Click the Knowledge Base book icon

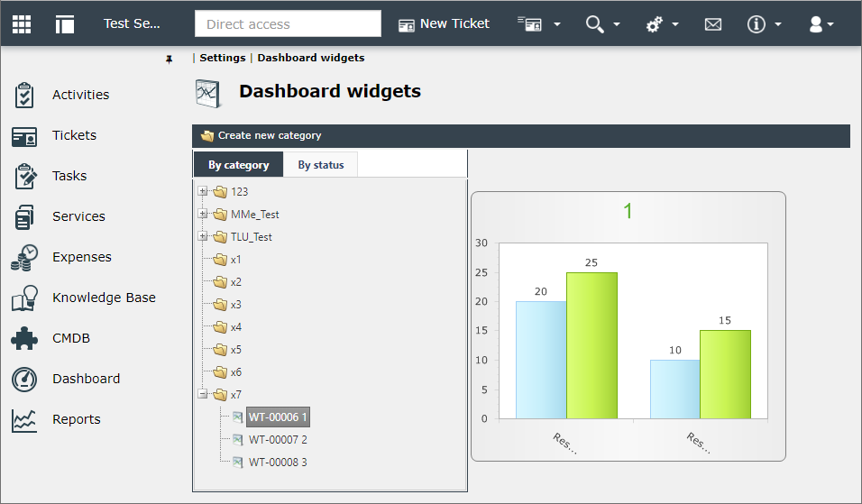[24, 298]
